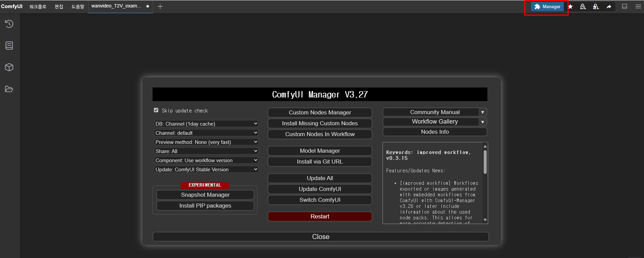Click the first headphones-like icon beside star
The width and height of the screenshot is (644, 258).
coord(583,6)
